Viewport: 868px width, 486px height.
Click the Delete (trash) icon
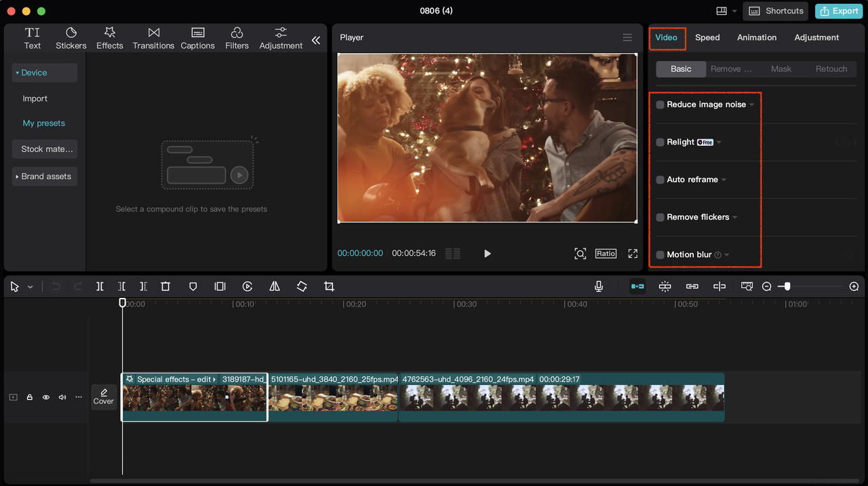coord(165,286)
